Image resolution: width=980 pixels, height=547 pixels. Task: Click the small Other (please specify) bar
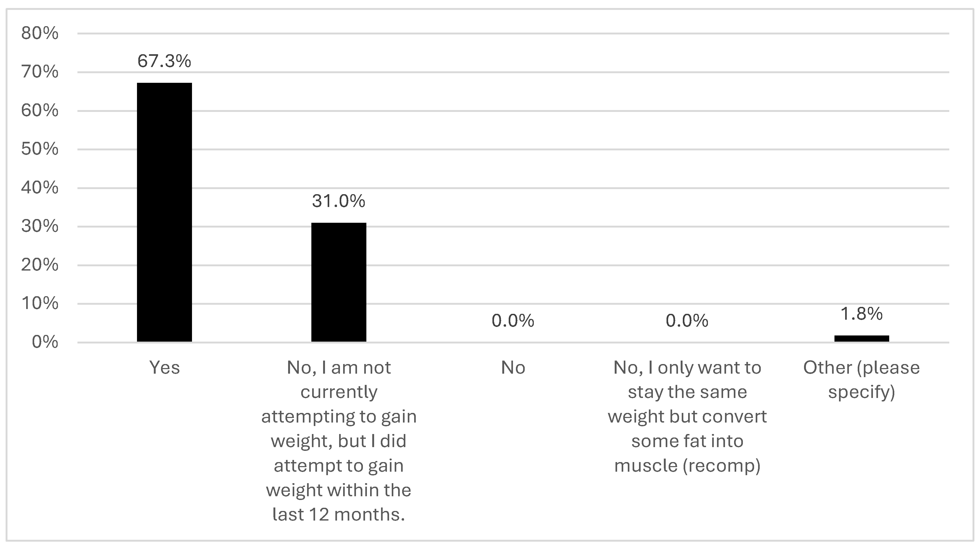point(861,338)
